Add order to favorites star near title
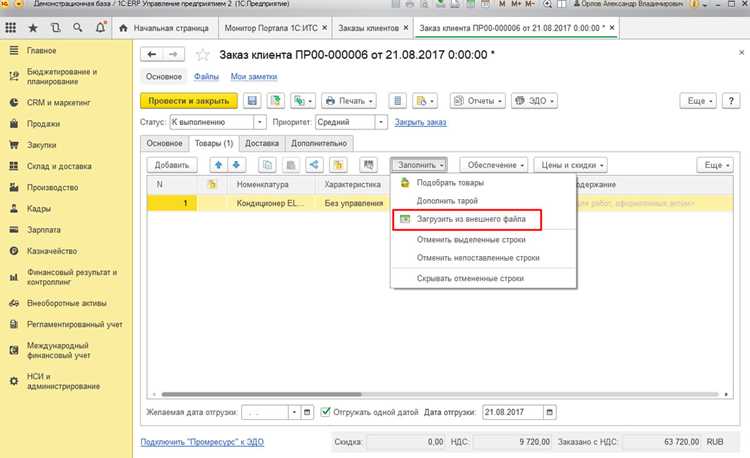 (x=203, y=55)
